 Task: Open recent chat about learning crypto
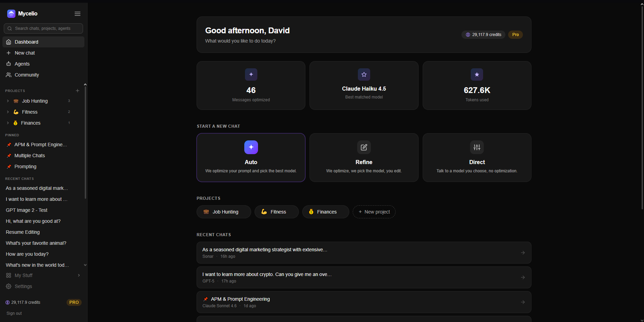click(x=364, y=277)
